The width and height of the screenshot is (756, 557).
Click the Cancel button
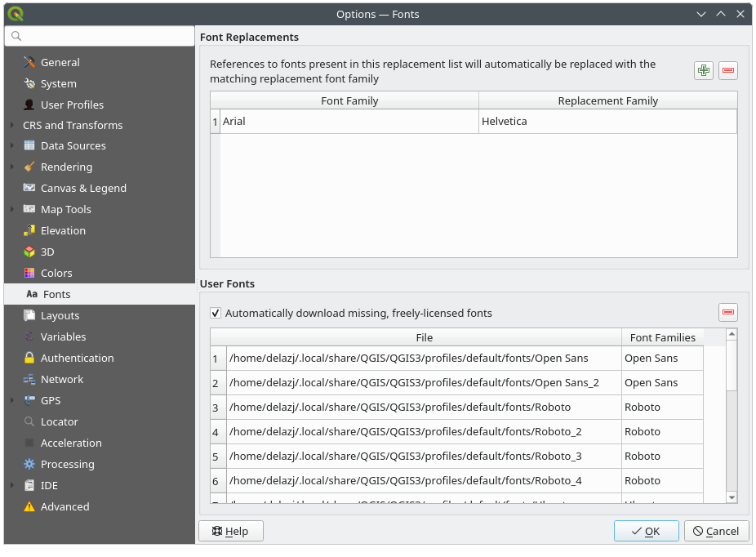[716, 531]
